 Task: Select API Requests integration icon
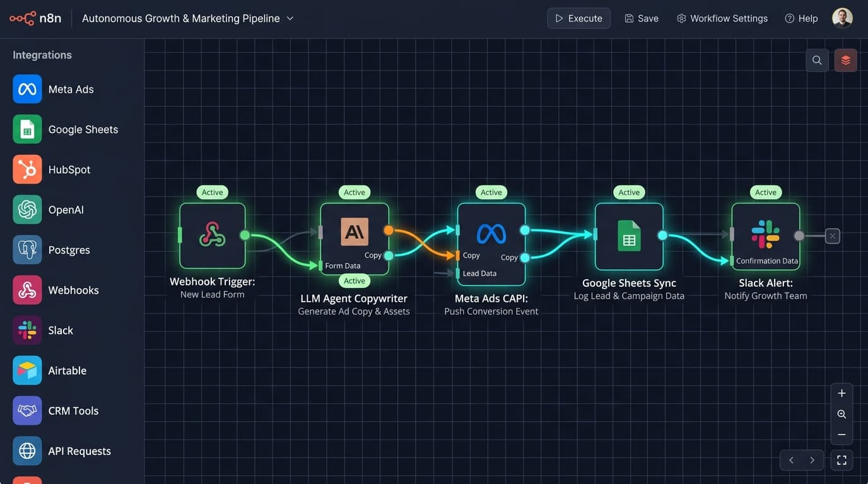click(x=27, y=451)
